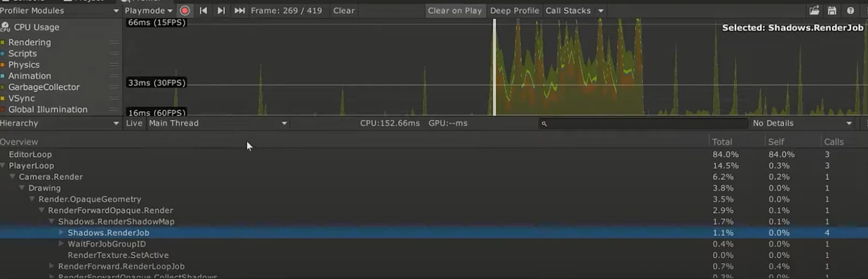Image resolution: width=868 pixels, height=279 pixels.
Task: Select the RenderTexture.SetActive row
Action: 433,255
